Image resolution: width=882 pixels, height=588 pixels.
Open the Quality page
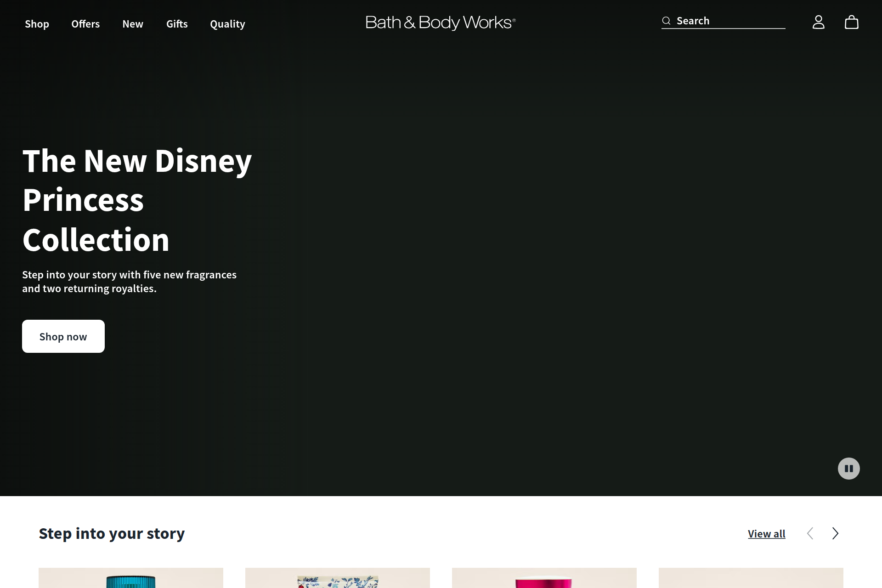click(x=227, y=23)
